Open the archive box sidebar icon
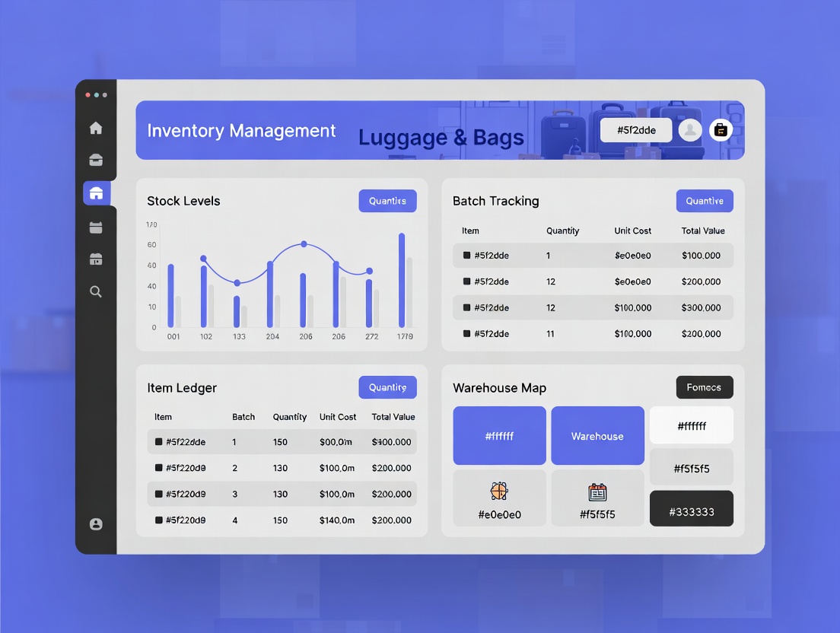 (x=96, y=160)
